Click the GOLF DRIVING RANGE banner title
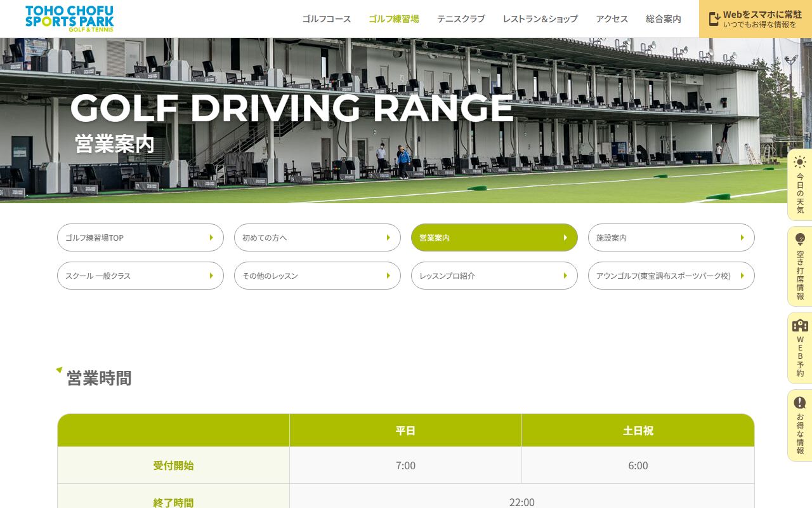Viewport: 812px width, 508px height. pos(292,108)
